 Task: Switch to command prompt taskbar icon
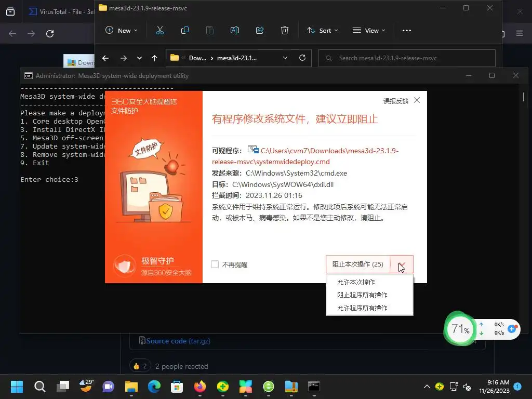(314, 387)
